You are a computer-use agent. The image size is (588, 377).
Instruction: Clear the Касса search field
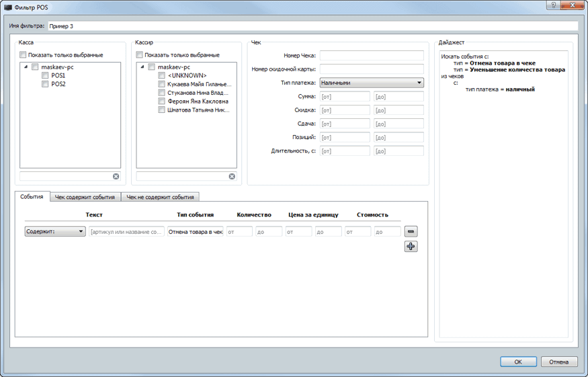click(116, 176)
